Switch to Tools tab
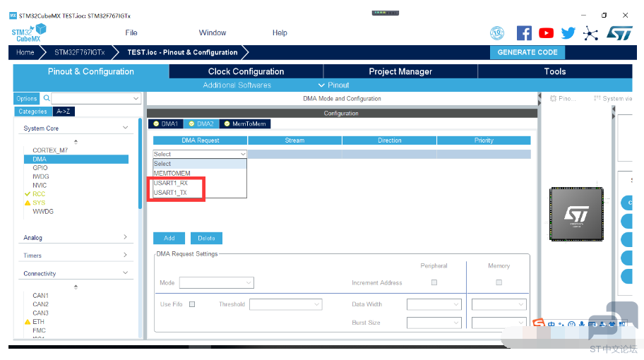The height and width of the screenshot is (360, 644). pyautogui.click(x=555, y=71)
